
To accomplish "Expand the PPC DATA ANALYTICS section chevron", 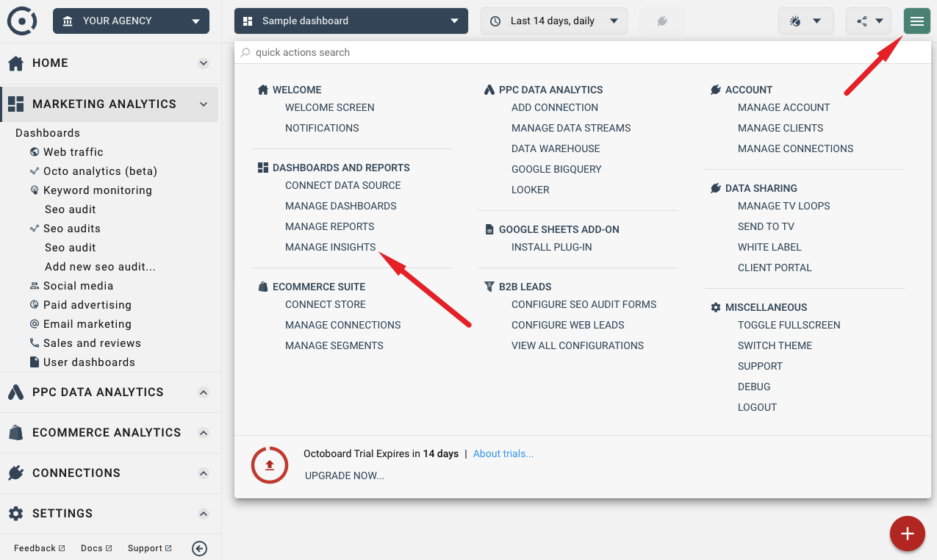I will [x=204, y=392].
